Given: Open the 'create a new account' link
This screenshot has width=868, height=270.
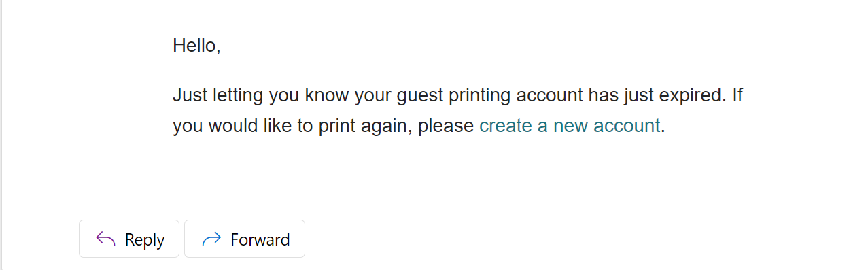Looking at the screenshot, I should click(570, 126).
